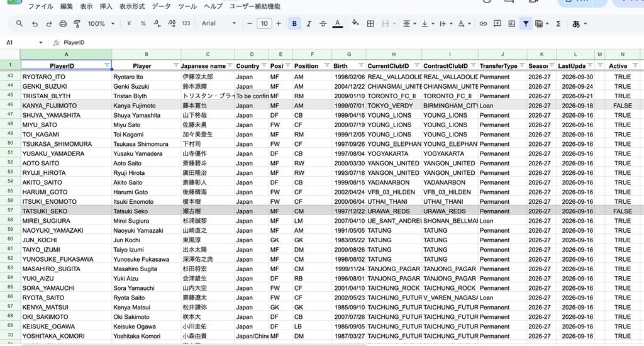Click the fx formula icon

tap(57, 42)
